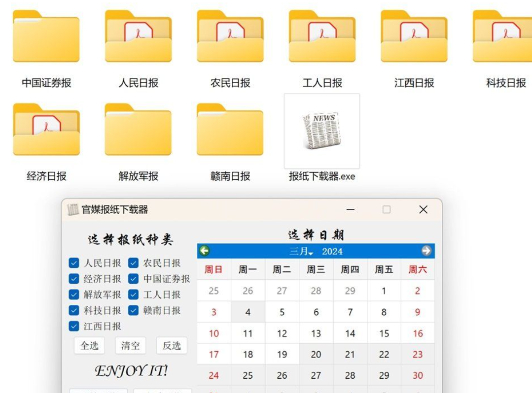Close the 官媒报纸下载器 window
Screen dimensions: 532x393
(x=423, y=210)
